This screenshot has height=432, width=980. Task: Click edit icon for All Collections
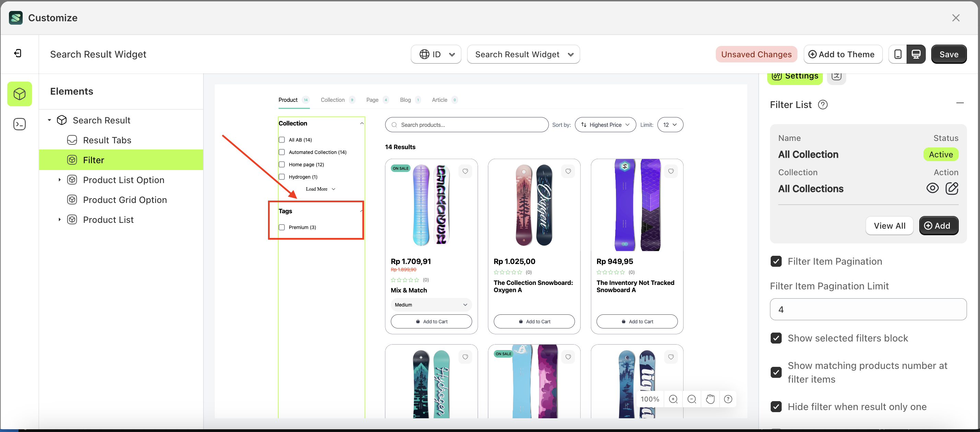[x=952, y=188]
